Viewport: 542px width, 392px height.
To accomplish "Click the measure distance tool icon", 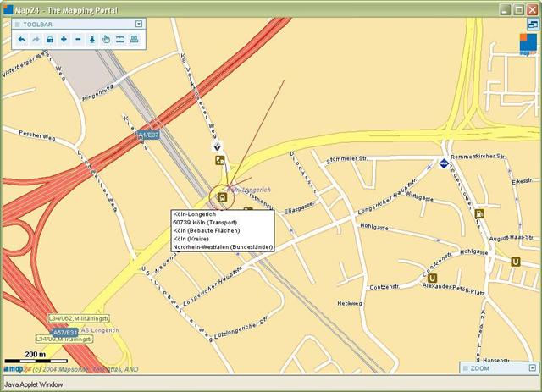I will [120, 40].
